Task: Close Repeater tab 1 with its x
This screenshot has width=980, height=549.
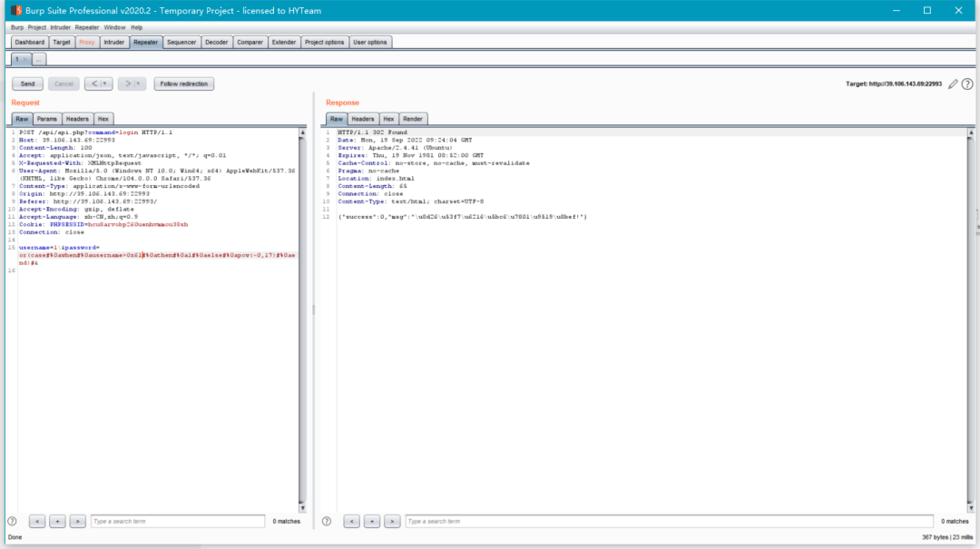Action: click(25, 59)
